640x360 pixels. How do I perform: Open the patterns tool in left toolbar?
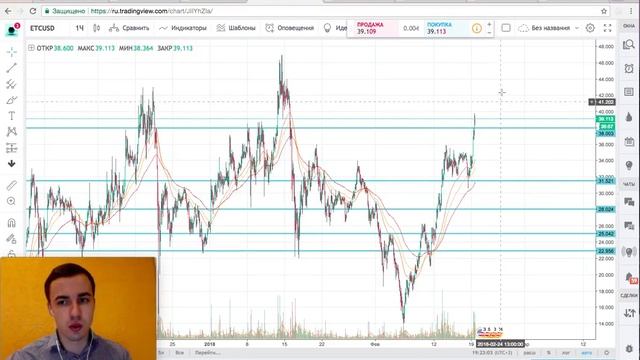tap(11, 131)
